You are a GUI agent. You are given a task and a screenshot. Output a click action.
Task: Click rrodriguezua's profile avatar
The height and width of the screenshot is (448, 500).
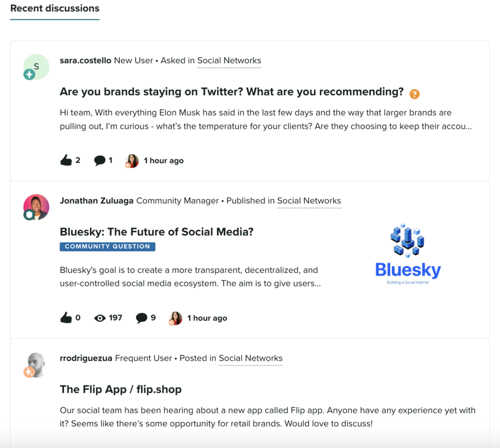pos(35,365)
